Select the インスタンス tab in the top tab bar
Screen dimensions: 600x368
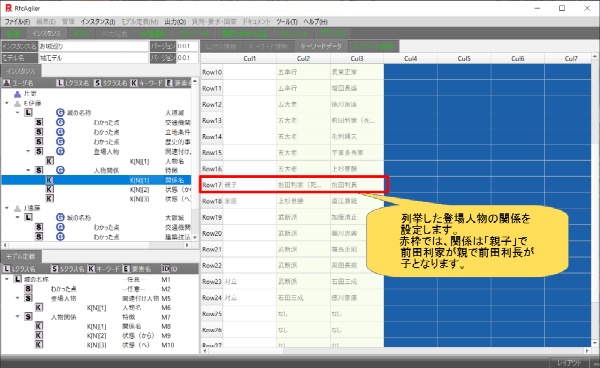coord(46,34)
